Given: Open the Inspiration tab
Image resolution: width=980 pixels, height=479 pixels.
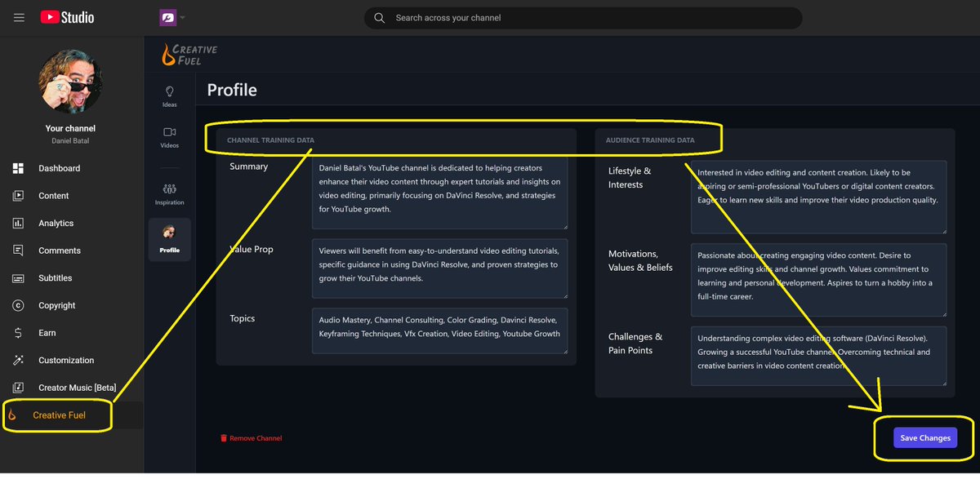Looking at the screenshot, I should [170, 193].
